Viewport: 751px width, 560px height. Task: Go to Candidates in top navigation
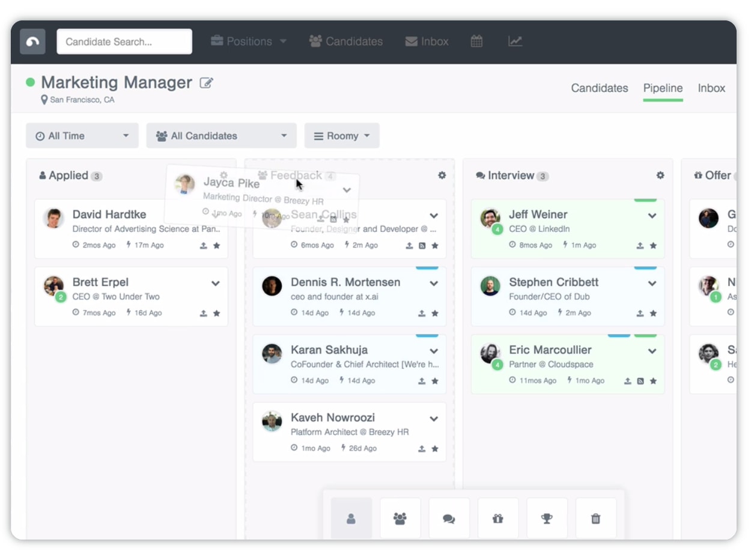346,41
